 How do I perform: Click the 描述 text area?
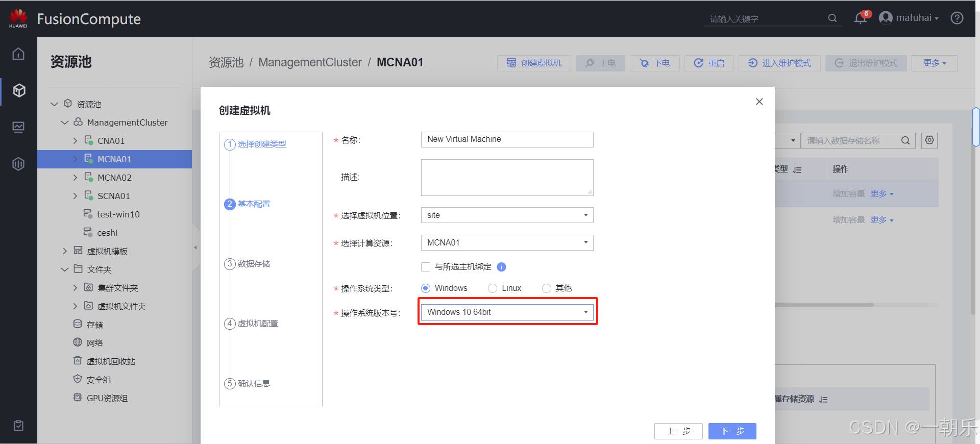(507, 178)
